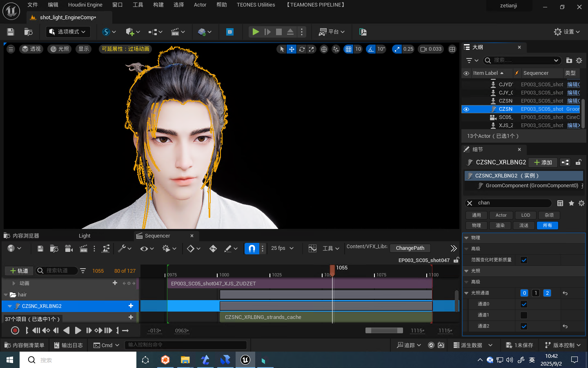Image resolution: width=588 pixels, height=368 pixels.
Task: Click the Sequencer playhead at frame 1055
Action: pos(332,269)
